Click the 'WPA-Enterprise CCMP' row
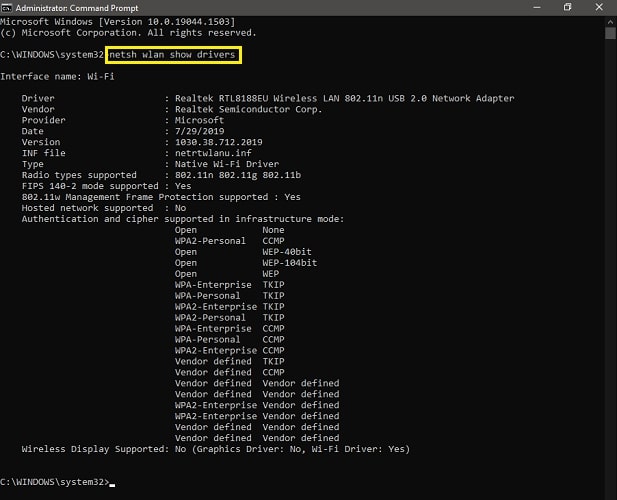 click(x=230, y=329)
